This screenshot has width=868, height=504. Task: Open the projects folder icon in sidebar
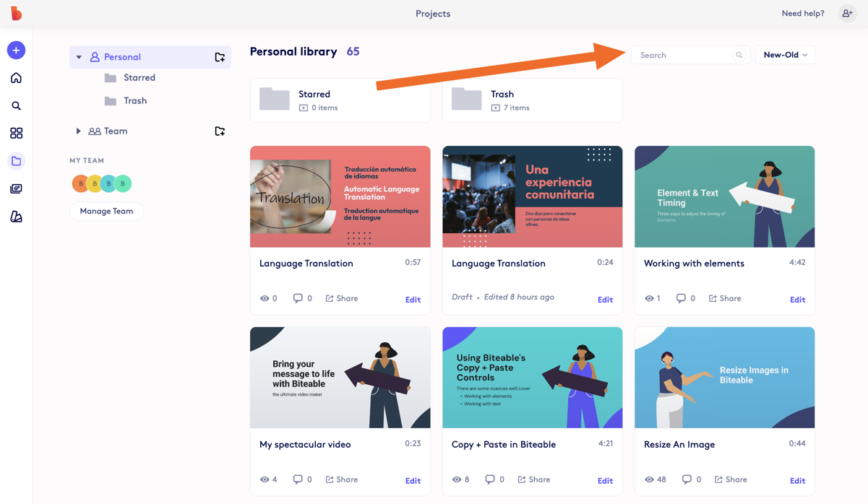(16, 161)
